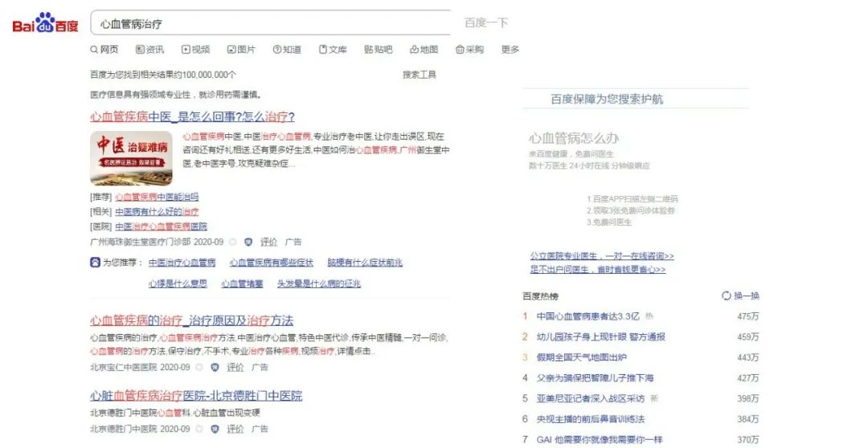Click the Baidu paw icon beside 为您推荐

[x=95, y=263]
